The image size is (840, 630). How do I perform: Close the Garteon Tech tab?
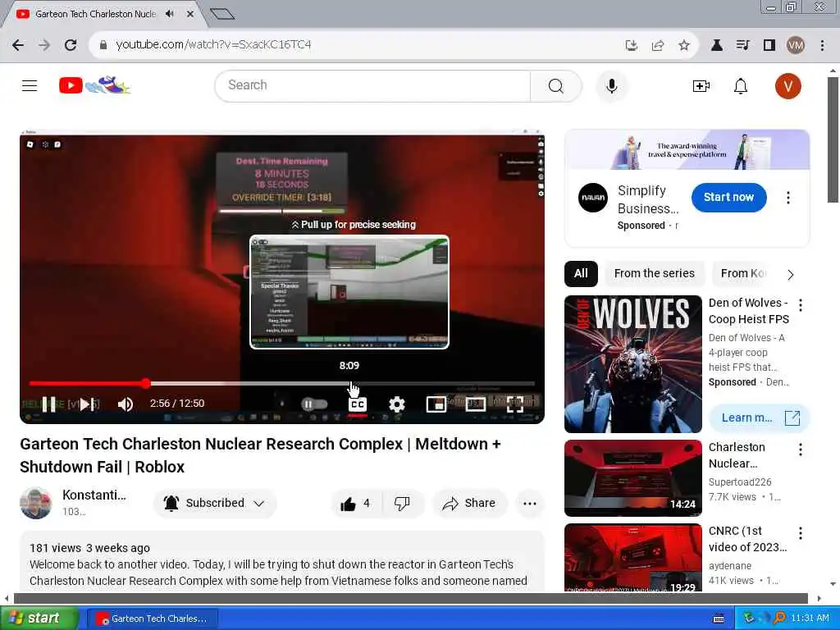click(x=189, y=14)
